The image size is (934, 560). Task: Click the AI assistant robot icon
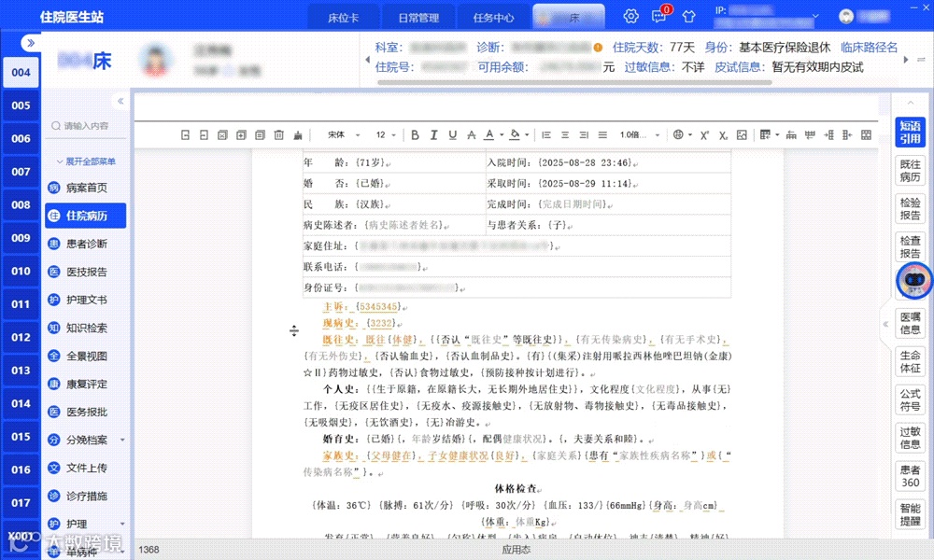click(x=914, y=280)
